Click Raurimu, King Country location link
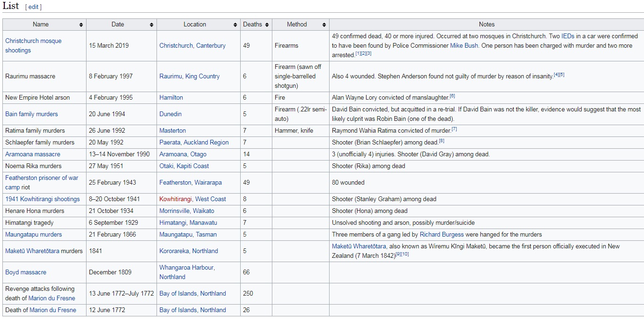 coord(189,76)
